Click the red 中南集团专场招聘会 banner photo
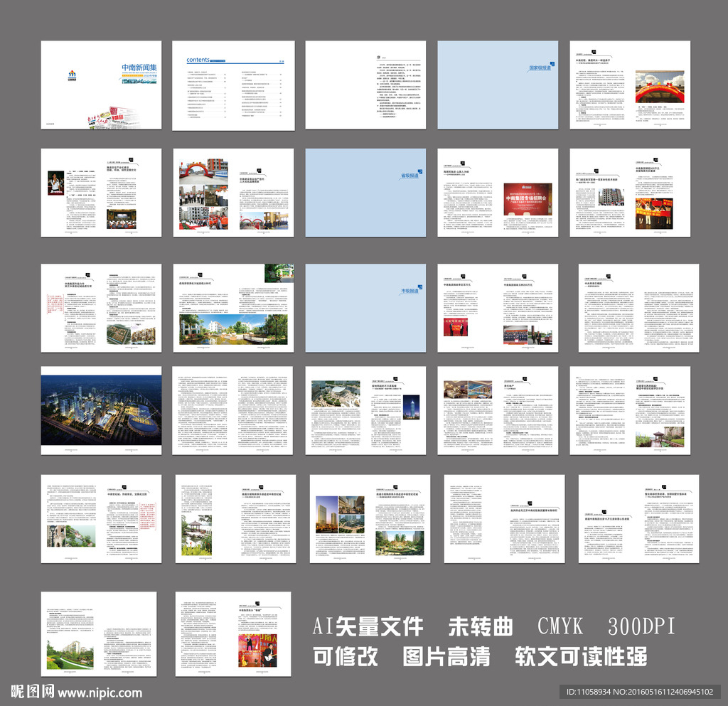This screenshot has width=728, height=706. pos(528,199)
